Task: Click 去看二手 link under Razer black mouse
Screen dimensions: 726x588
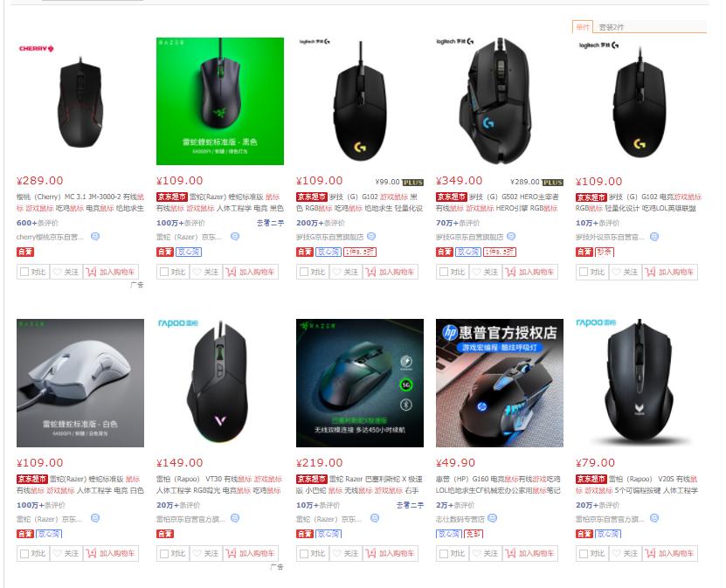Action: point(271,223)
